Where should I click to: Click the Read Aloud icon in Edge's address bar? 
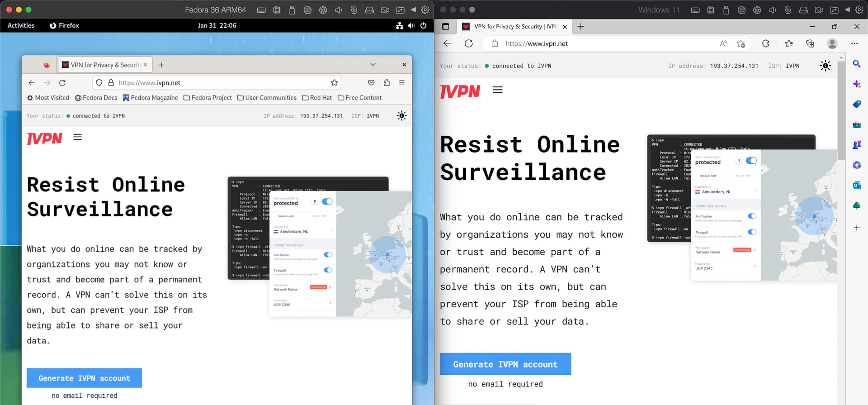point(723,43)
